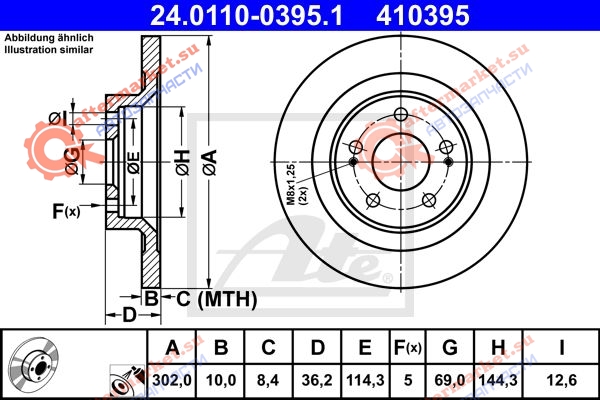Viewport: 600px width, 400px height.
Task: Click the center hub bore of the disc
Action: click(x=401, y=162)
